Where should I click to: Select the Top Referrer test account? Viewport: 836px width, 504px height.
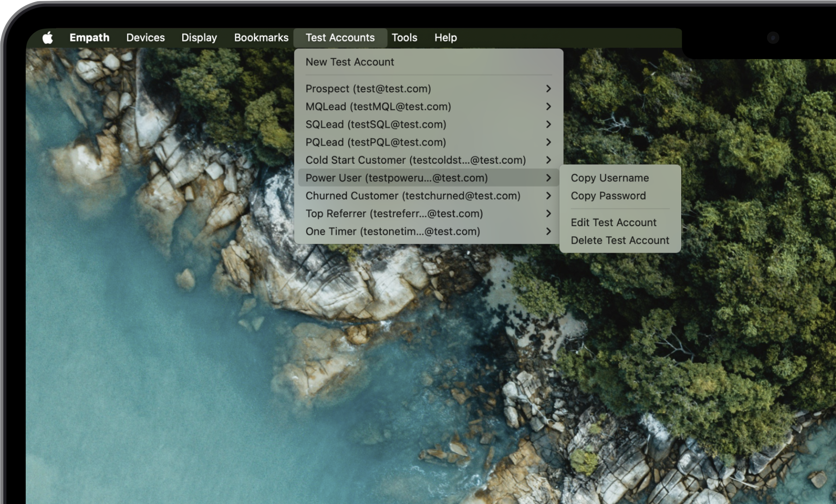tap(394, 214)
